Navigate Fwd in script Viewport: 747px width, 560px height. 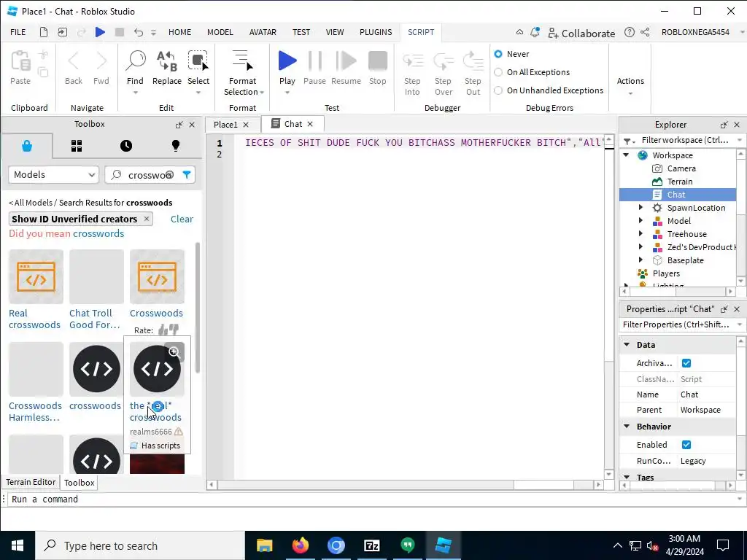click(x=101, y=61)
